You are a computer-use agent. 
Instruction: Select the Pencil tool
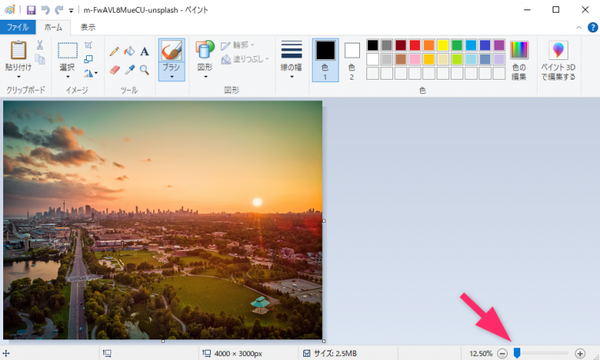114,51
